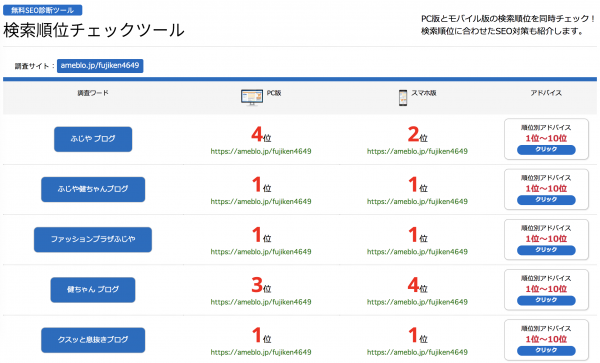
Task: Open PC URL link in クスッと息抜きブログ row
Action: pyautogui.click(x=261, y=352)
